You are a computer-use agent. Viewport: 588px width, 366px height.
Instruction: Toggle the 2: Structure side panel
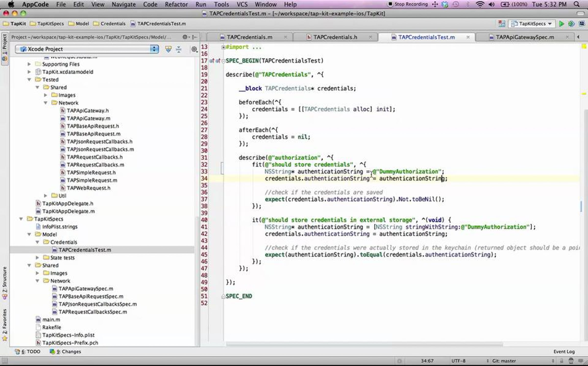pos(5,282)
